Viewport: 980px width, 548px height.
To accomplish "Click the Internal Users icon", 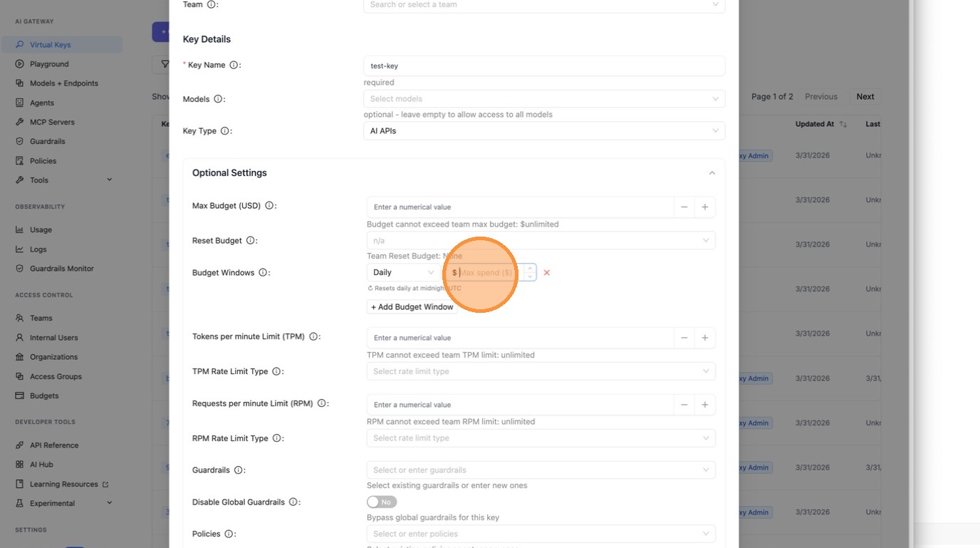I will point(20,338).
